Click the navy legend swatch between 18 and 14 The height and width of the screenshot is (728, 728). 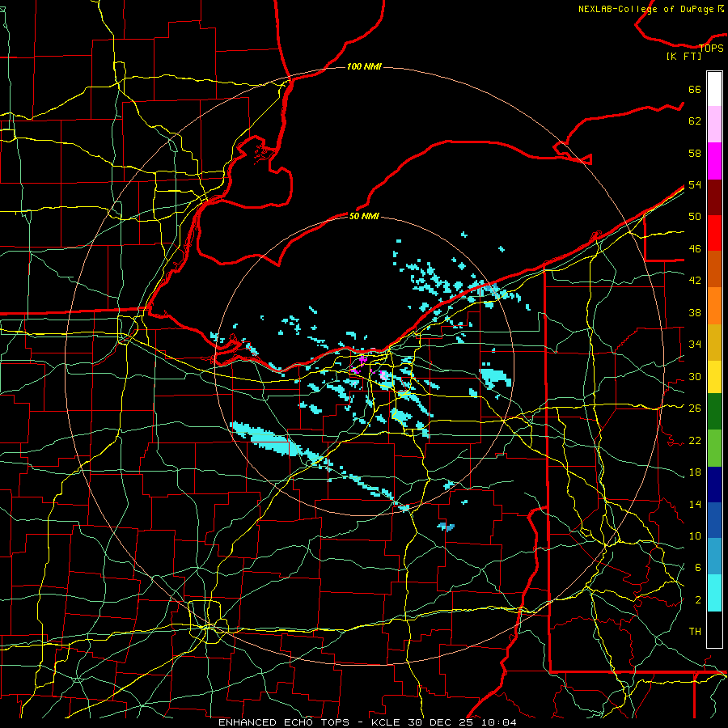tap(714, 485)
